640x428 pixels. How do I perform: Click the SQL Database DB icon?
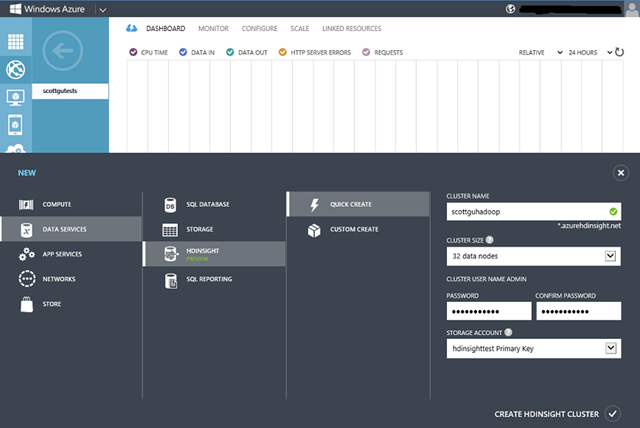click(170, 205)
